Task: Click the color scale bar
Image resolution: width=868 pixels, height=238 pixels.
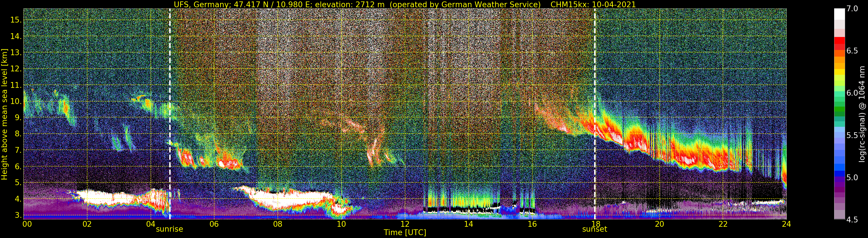Action: click(x=839, y=114)
